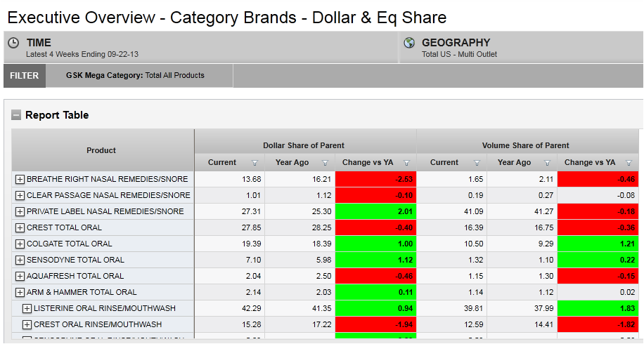This screenshot has height=344, width=644.
Task: Click filter icon on Dollar Share Year Ago column
Action: [x=325, y=163]
